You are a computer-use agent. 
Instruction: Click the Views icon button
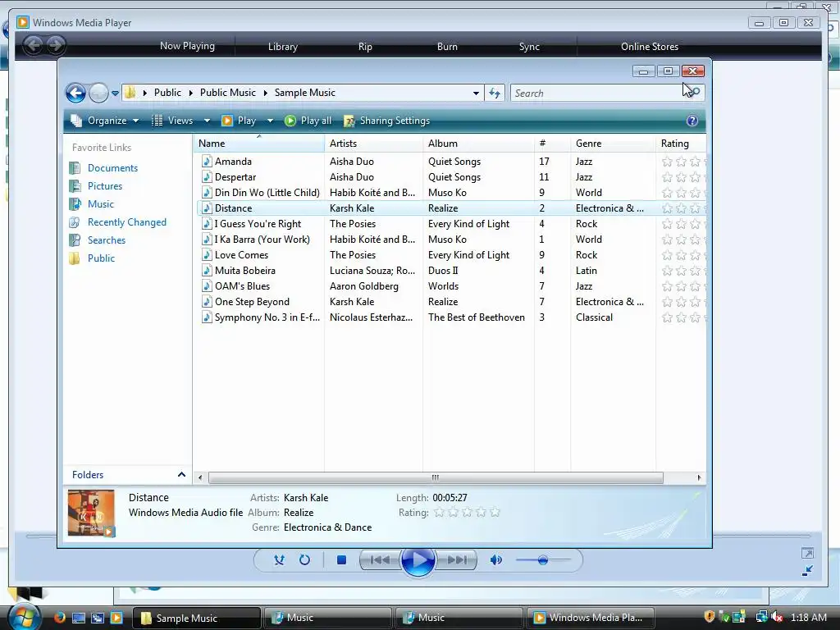click(172, 121)
